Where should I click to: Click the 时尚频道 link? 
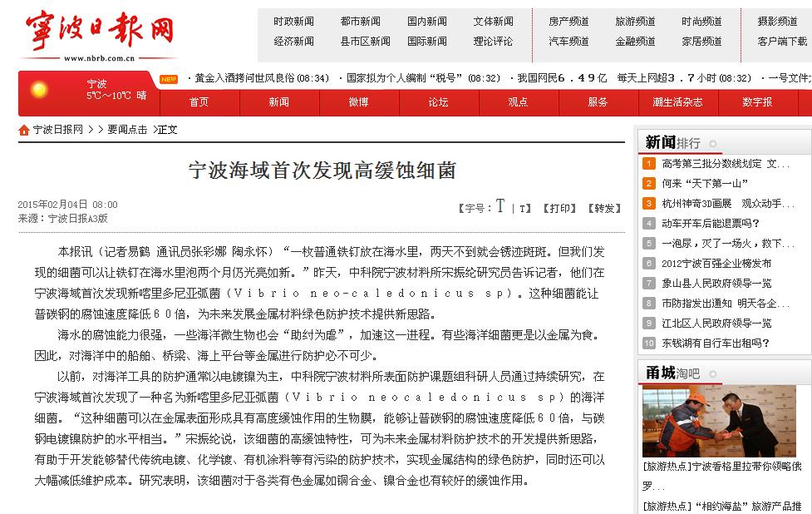coord(701,22)
